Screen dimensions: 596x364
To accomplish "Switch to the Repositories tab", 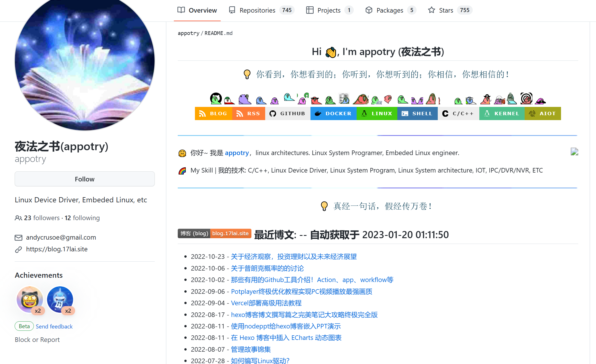I will pos(257,10).
